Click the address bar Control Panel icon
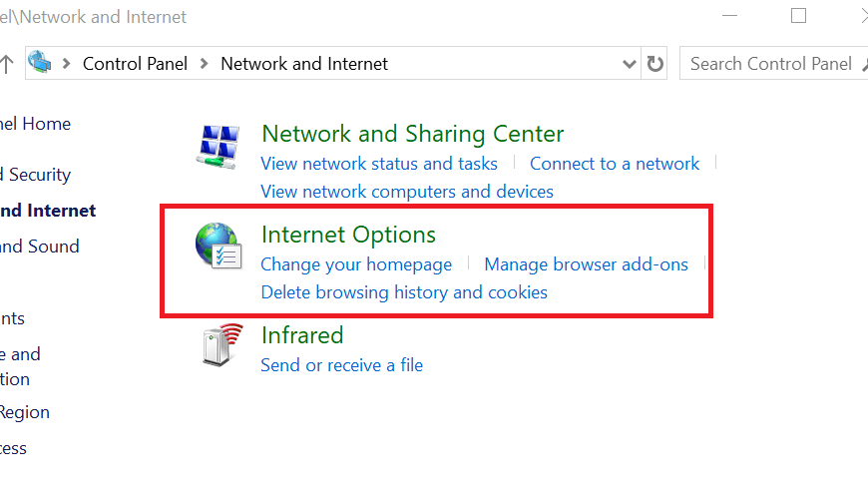Screen dimensions: 868x504 (40, 62)
